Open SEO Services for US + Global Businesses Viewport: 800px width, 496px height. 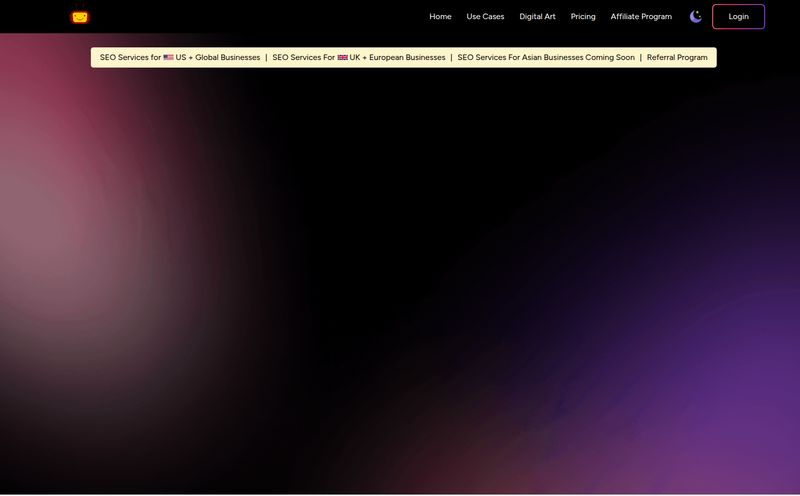point(180,58)
